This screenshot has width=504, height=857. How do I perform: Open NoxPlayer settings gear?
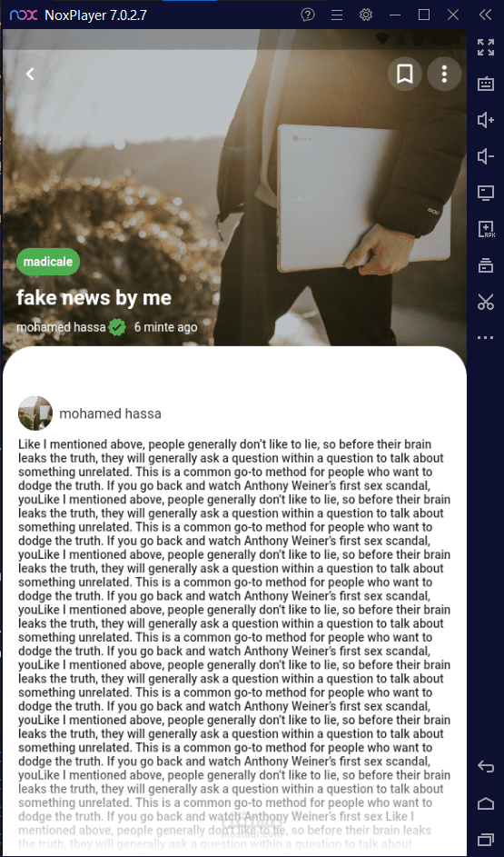coord(366,15)
